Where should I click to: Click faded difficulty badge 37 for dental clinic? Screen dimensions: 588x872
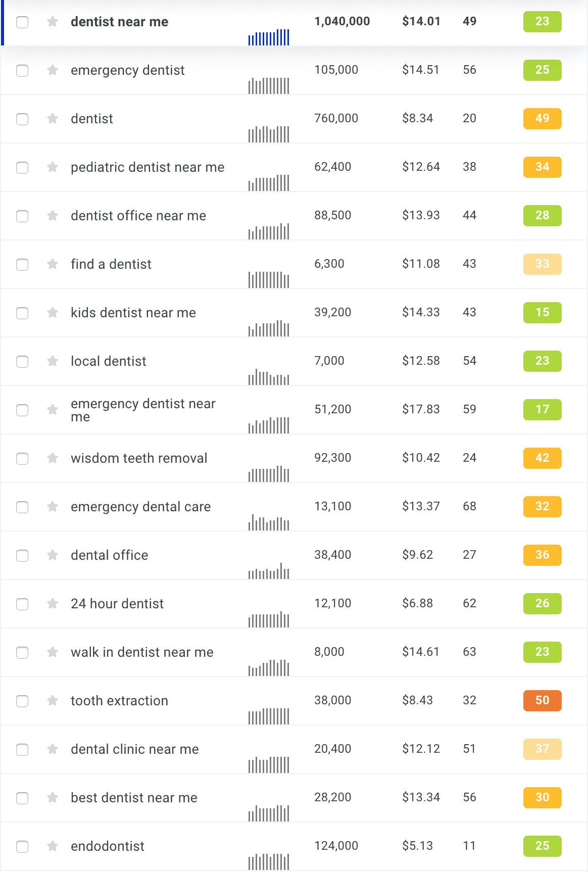(542, 749)
